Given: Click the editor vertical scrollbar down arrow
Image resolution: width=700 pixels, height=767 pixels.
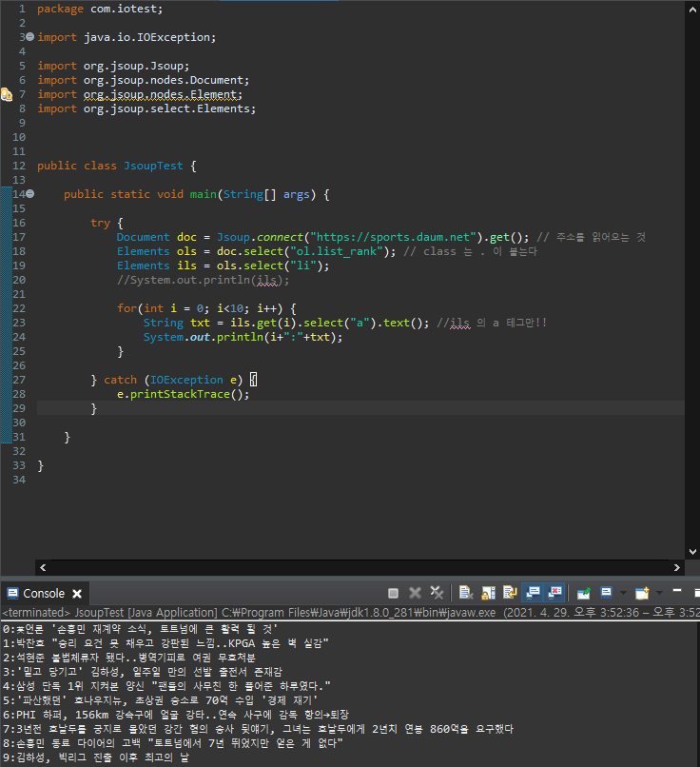Looking at the screenshot, I should (692, 552).
